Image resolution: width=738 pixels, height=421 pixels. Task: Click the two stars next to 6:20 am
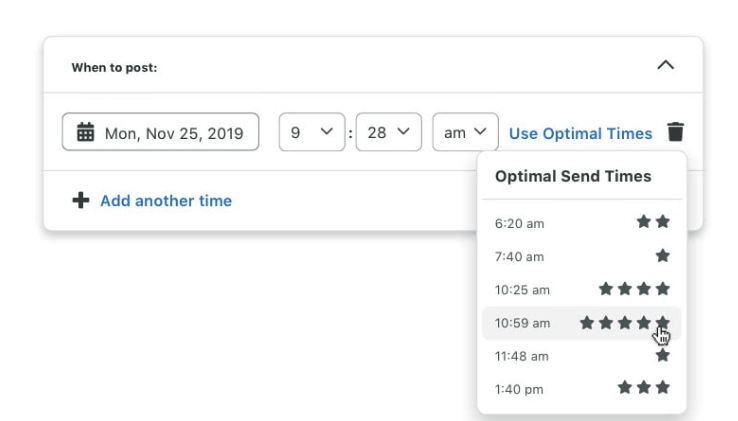[x=653, y=222]
